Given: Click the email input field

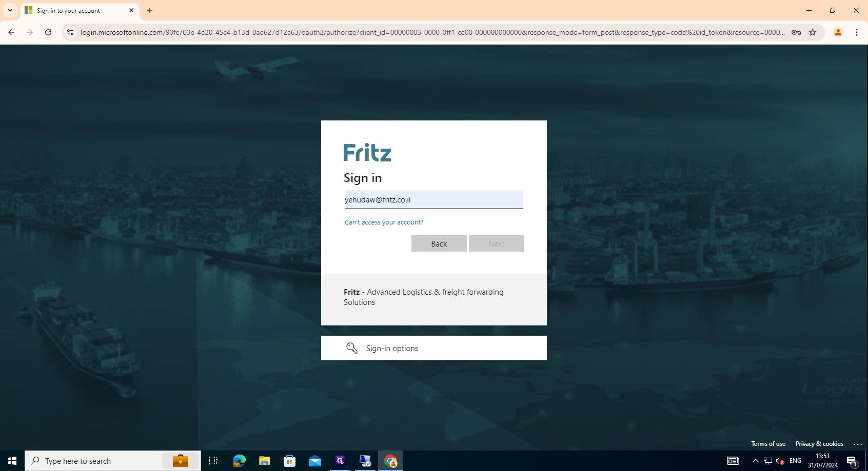Looking at the screenshot, I should coord(434,199).
